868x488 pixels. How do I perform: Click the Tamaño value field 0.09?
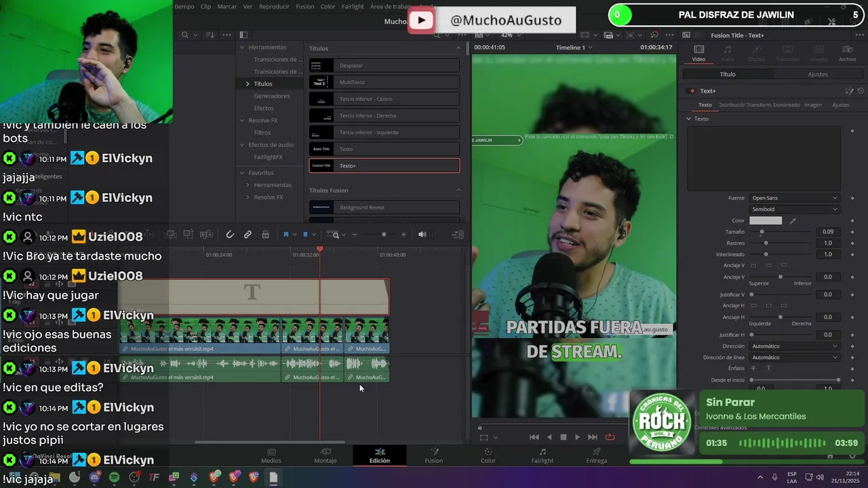[x=828, y=232]
